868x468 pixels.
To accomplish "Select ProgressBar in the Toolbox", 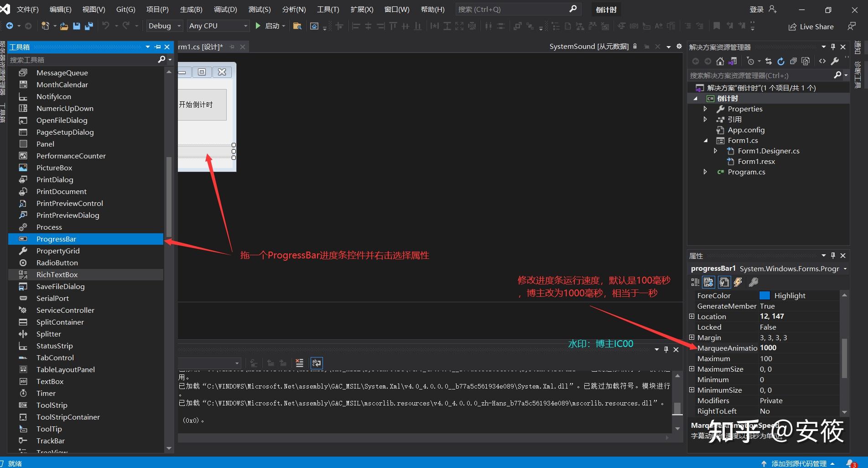I will tap(57, 239).
